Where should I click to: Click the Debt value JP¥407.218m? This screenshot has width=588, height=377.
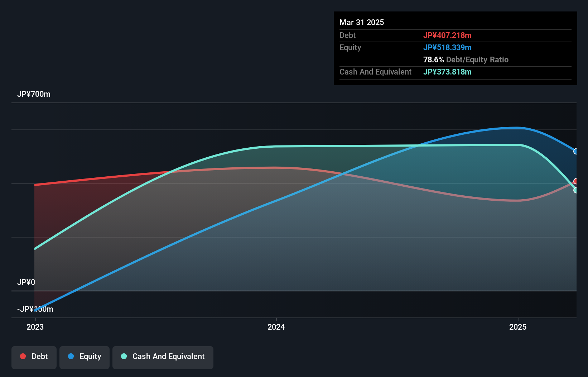click(x=447, y=35)
